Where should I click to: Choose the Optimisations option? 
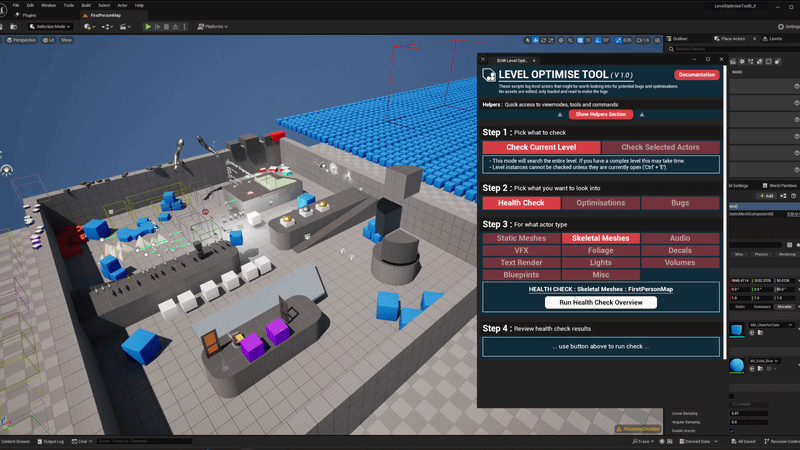click(x=601, y=203)
